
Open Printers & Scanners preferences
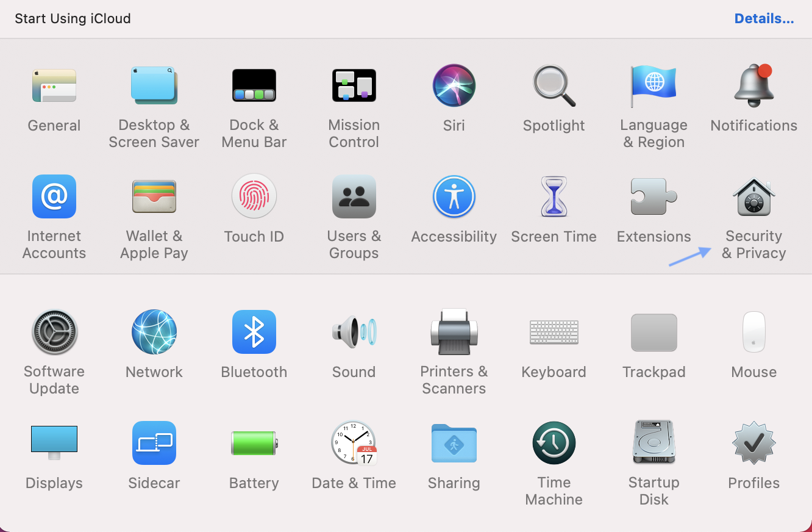pos(454,332)
